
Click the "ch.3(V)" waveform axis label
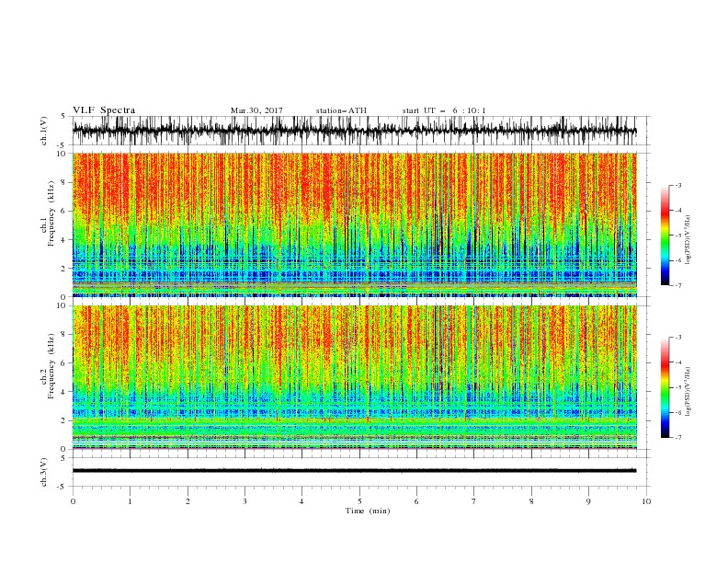tap(44, 472)
